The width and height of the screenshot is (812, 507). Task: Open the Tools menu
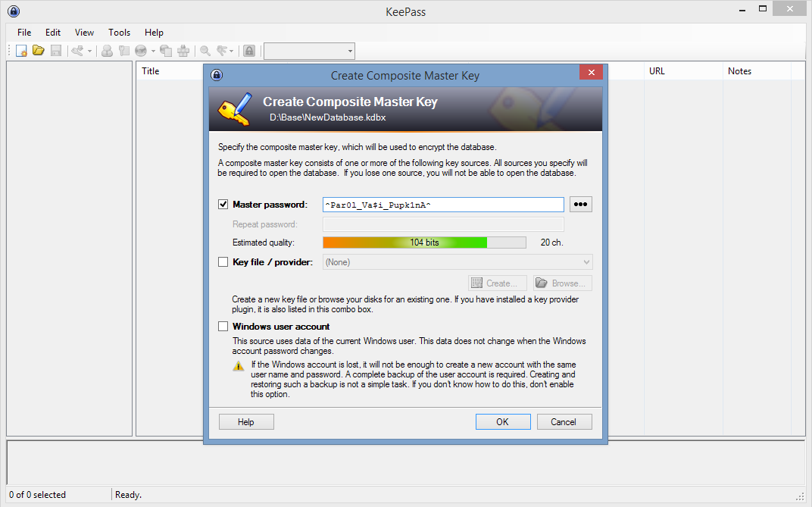click(119, 33)
